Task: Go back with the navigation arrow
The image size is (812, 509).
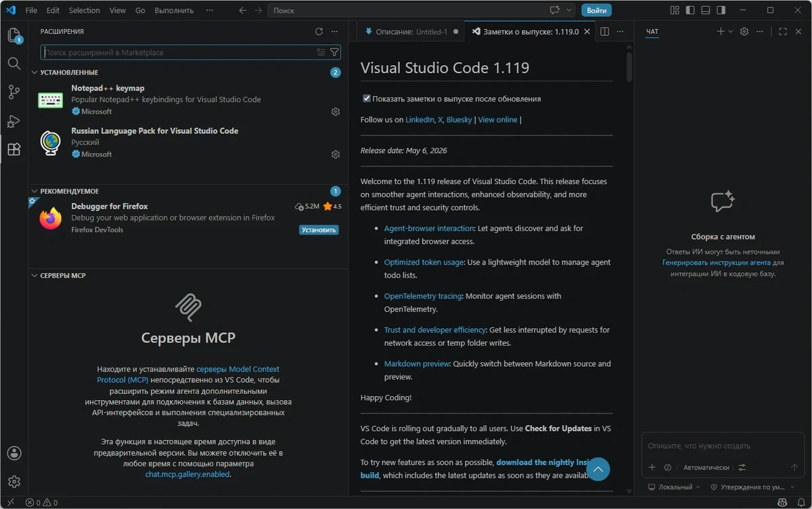Action: coord(243,10)
